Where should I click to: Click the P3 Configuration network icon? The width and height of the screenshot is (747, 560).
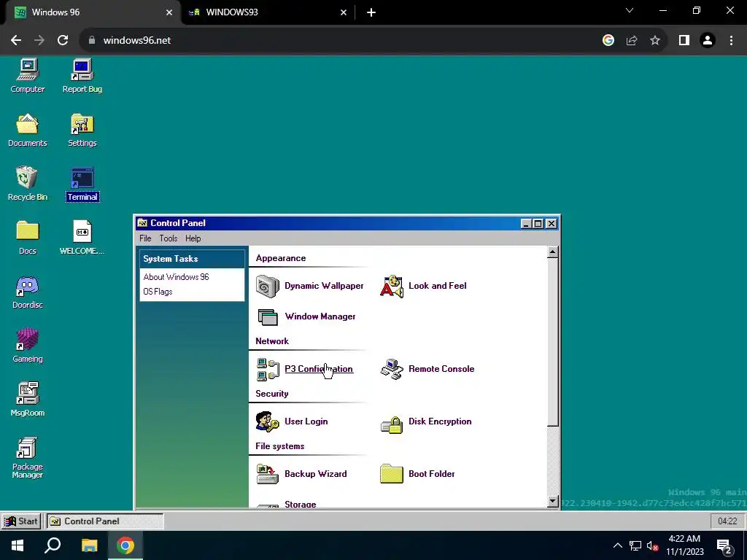point(267,370)
